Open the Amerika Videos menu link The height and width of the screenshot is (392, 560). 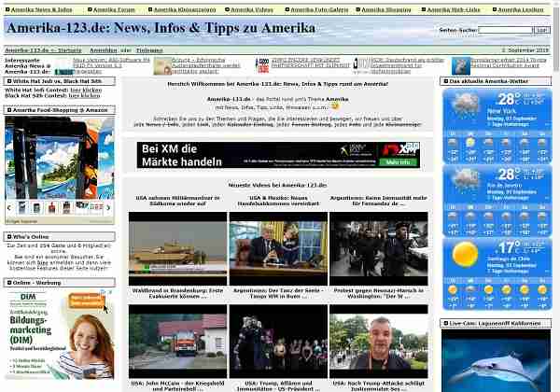252,9
